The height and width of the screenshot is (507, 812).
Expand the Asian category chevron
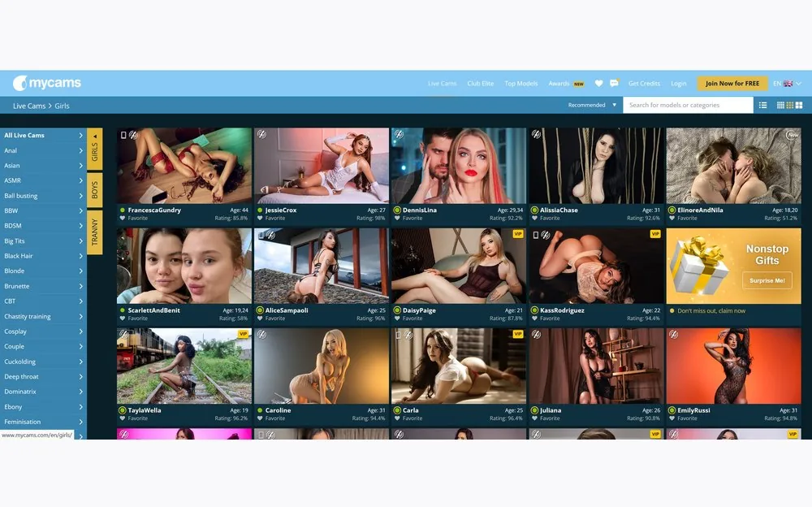click(x=80, y=166)
